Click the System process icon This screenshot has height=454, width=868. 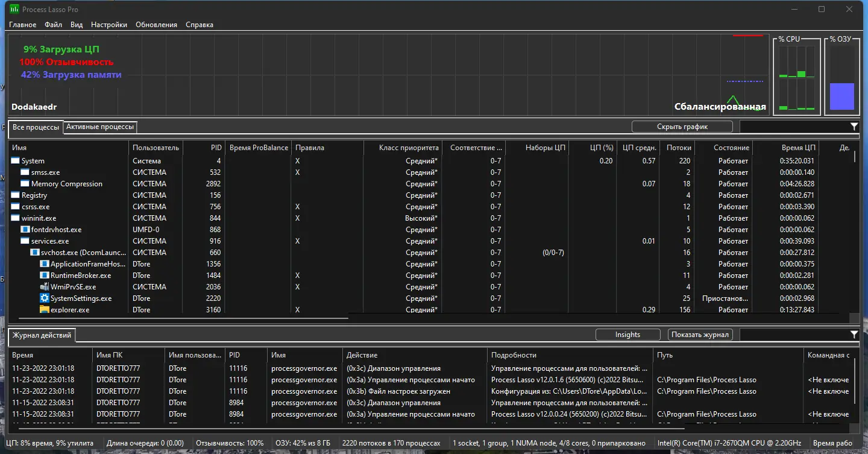pyautogui.click(x=15, y=161)
